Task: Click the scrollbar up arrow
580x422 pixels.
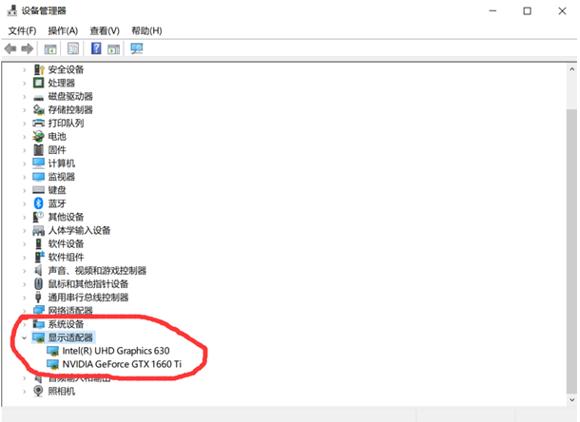Action: point(572,69)
